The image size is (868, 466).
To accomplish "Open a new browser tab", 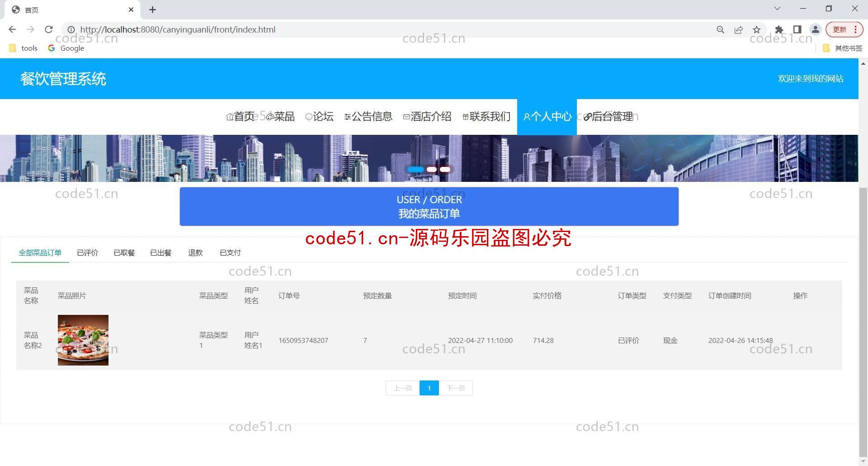I will click(x=152, y=10).
